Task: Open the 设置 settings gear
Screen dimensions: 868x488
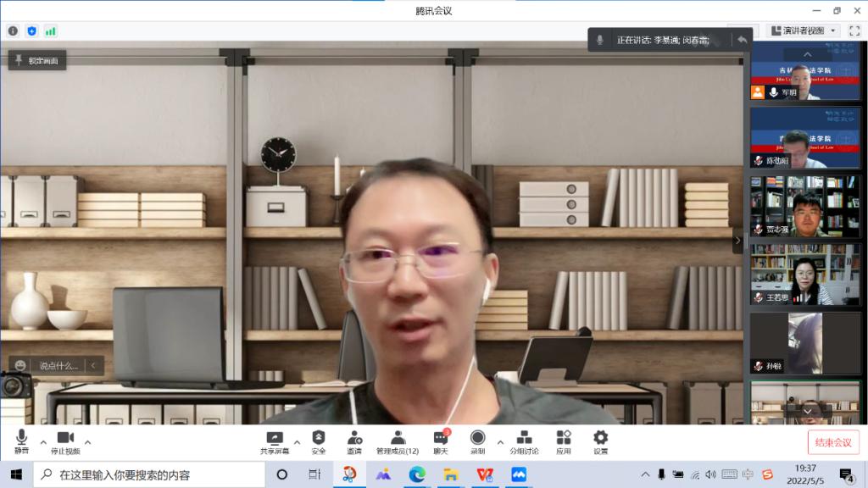Action: [x=600, y=441]
